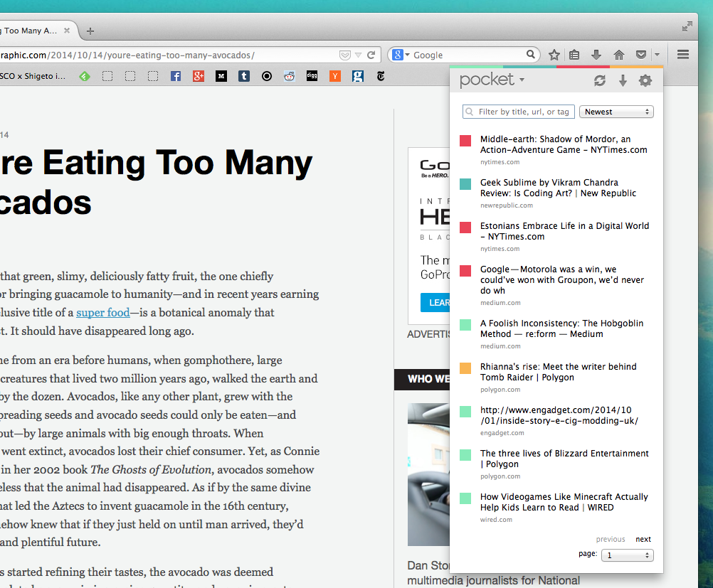Open the Medium bookmark icon

tap(221, 76)
